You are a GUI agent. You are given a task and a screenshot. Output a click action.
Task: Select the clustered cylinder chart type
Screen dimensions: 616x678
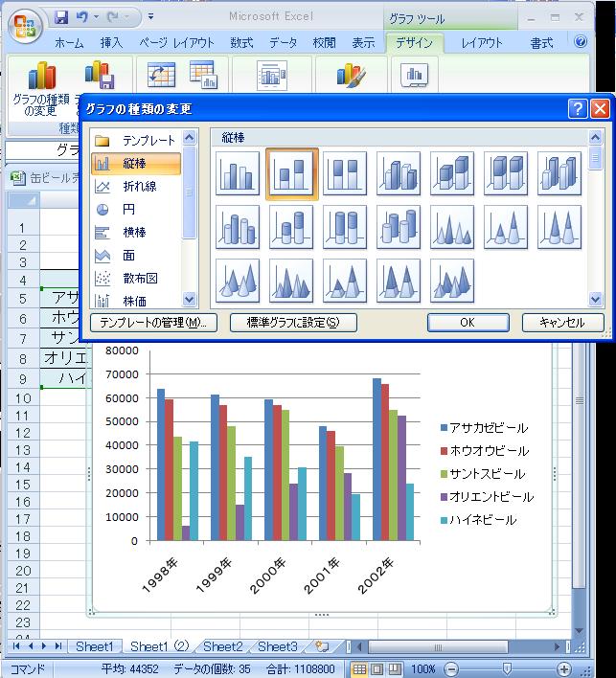(238, 227)
